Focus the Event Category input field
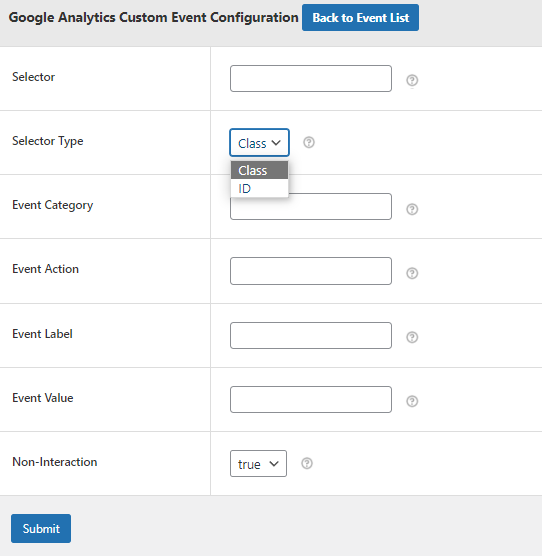The image size is (542, 556). [311, 208]
